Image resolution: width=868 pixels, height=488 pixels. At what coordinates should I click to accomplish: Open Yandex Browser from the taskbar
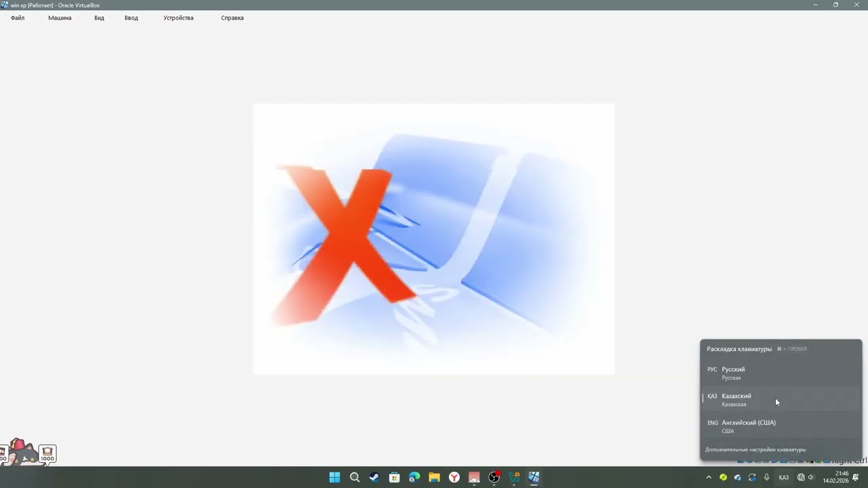(454, 477)
